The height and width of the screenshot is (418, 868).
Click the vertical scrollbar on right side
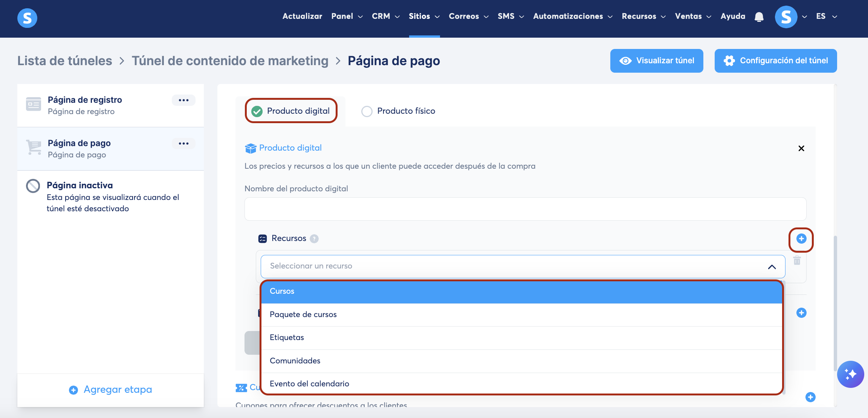pyautogui.click(x=835, y=301)
